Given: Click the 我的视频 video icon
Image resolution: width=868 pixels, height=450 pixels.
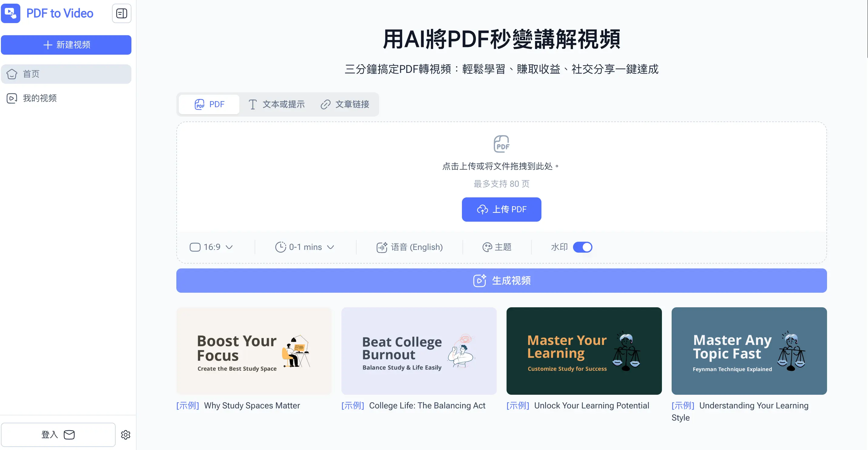Looking at the screenshot, I should pos(12,98).
